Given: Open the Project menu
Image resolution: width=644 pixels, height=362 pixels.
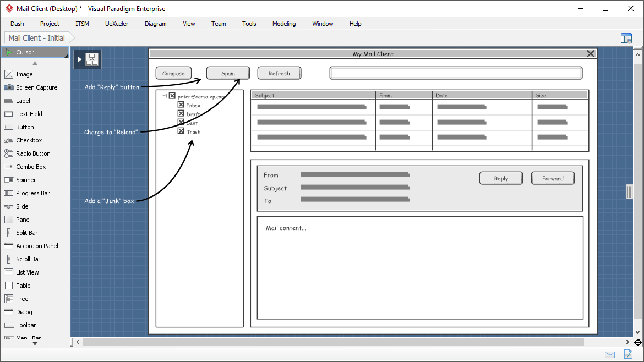Looking at the screenshot, I should 50,24.
